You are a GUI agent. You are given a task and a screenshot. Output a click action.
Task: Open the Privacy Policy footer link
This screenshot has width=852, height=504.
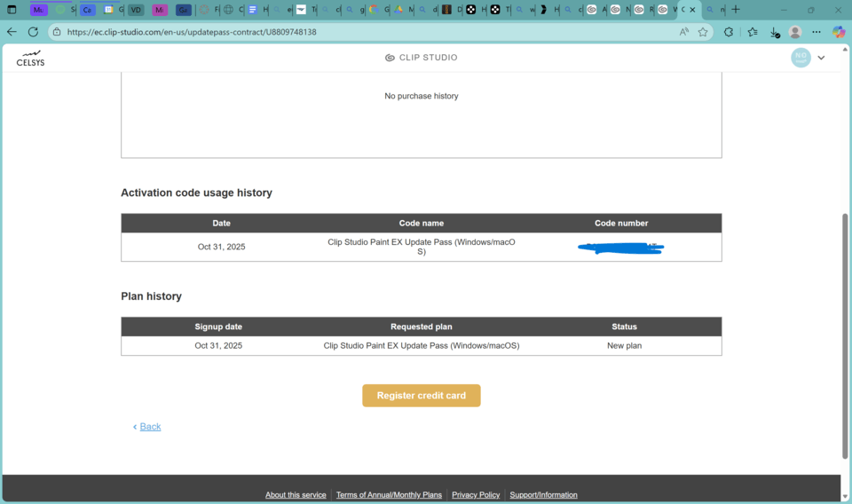tap(476, 495)
